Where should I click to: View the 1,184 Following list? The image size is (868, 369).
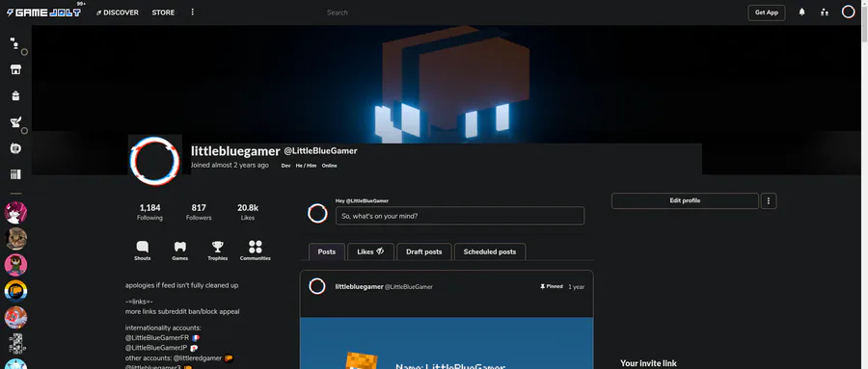coord(150,212)
